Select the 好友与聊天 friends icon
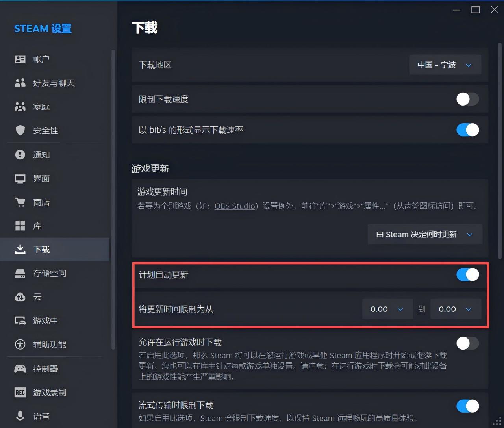504x428 pixels. tap(20, 83)
